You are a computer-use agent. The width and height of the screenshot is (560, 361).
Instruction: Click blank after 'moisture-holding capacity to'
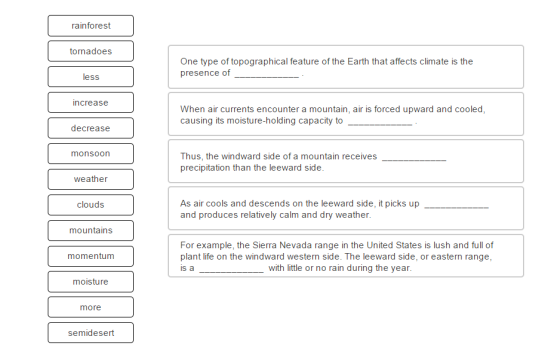380,122
